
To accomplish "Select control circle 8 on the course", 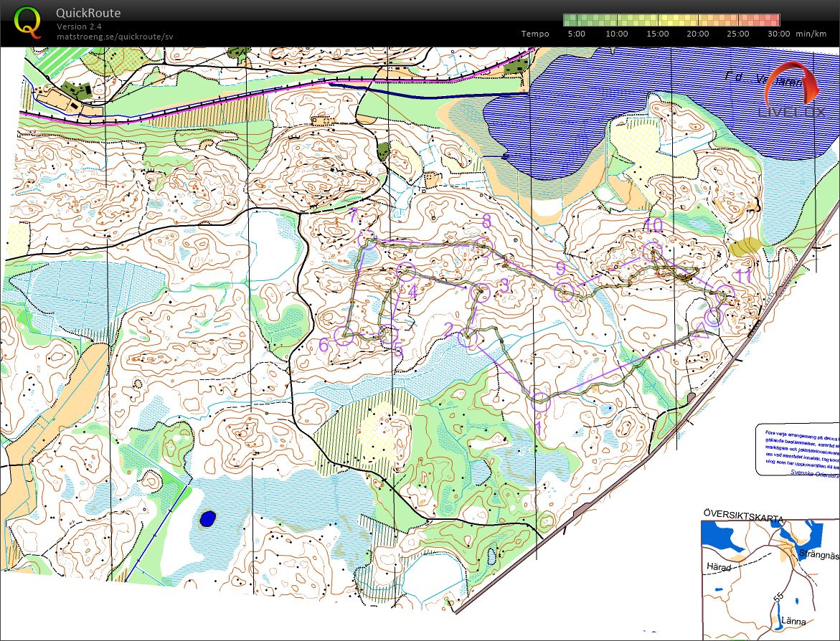I will click(483, 247).
